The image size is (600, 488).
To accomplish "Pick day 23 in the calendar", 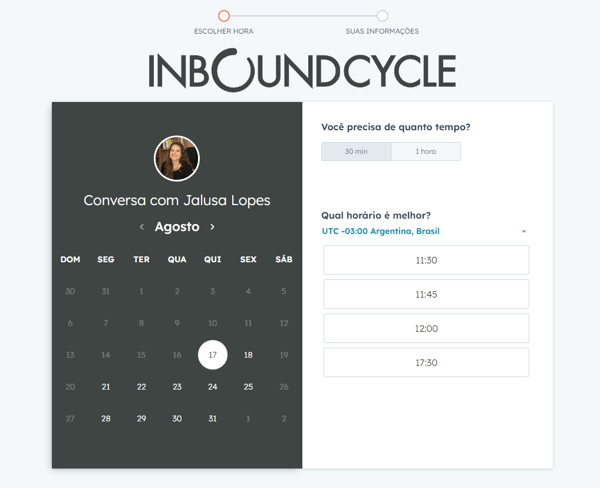I will pyautogui.click(x=177, y=387).
